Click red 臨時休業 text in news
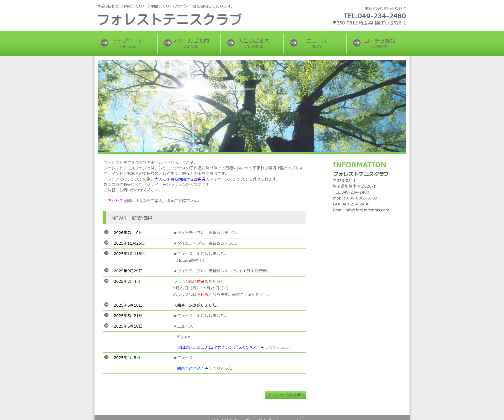 point(196,282)
